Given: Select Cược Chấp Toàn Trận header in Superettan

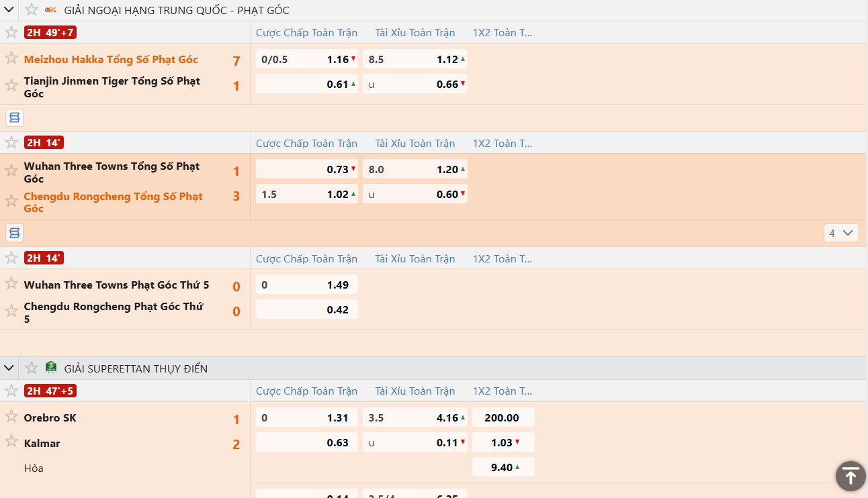Looking at the screenshot, I should click(x=306, y=391).
